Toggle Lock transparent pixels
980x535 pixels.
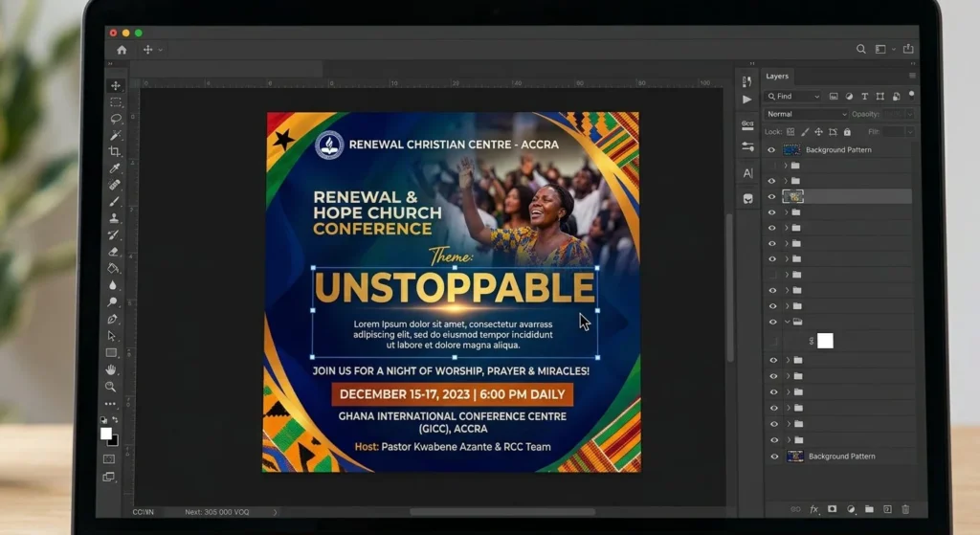791,132
